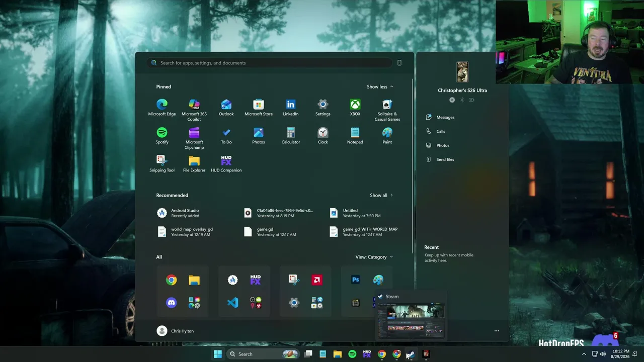Open the Outlook app
The height and width of the screenshot is (362, 644).
click(x=226, y=108)
